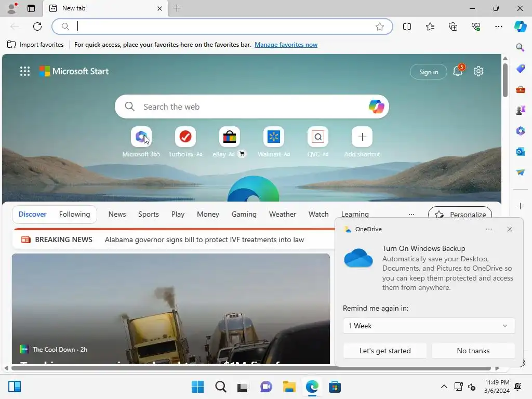Click the vertical page scrollbar thumb
The image size is (532, 399).
[x=505, y=80]
